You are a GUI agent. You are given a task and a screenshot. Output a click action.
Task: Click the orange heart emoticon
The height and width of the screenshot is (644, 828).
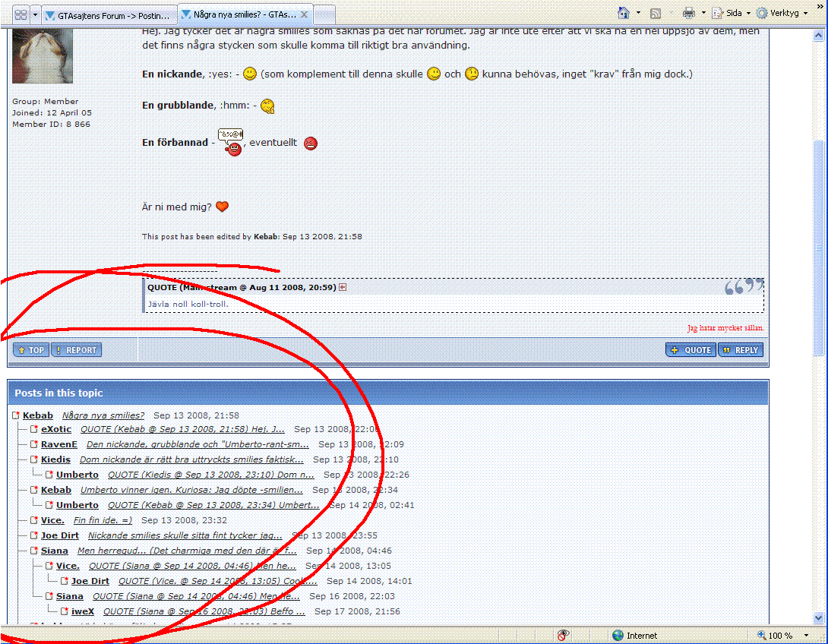pos(223,207)
